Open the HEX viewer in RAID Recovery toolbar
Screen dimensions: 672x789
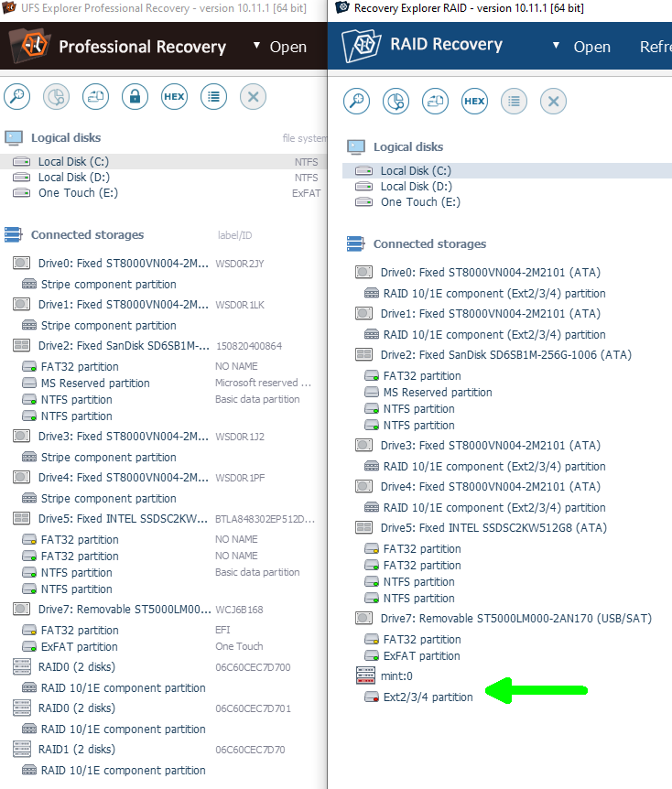pos(474,101)
